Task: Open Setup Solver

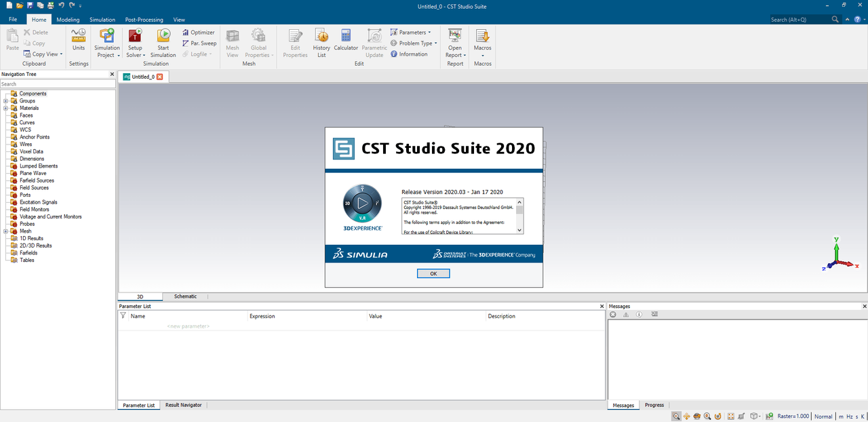Action: point(135,43)
